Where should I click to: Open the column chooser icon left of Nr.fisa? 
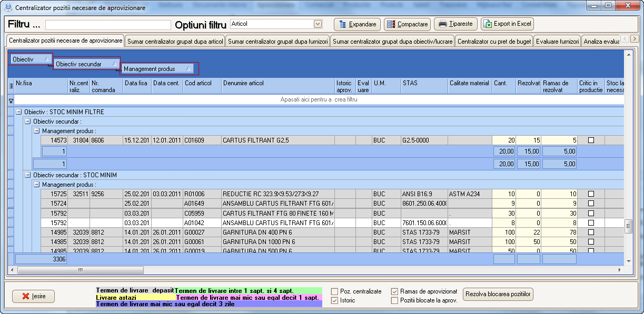click(11, 86)
